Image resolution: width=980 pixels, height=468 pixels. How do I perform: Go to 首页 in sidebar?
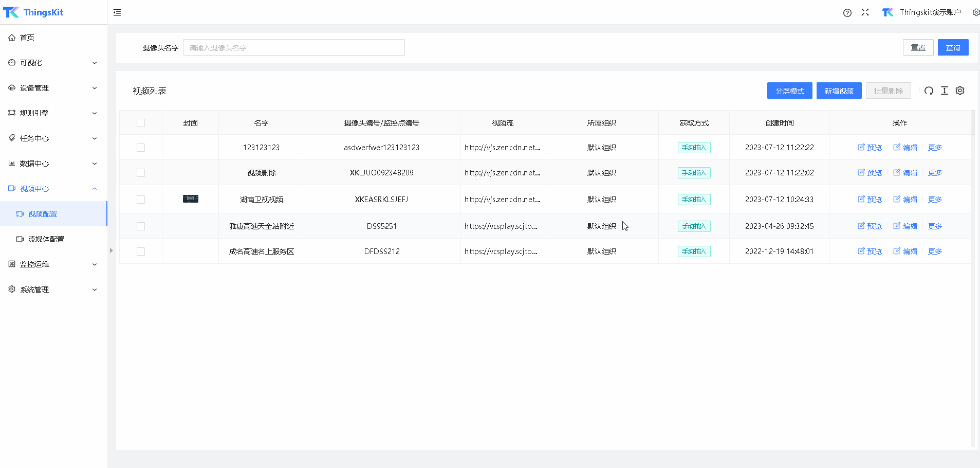(27, 38)
